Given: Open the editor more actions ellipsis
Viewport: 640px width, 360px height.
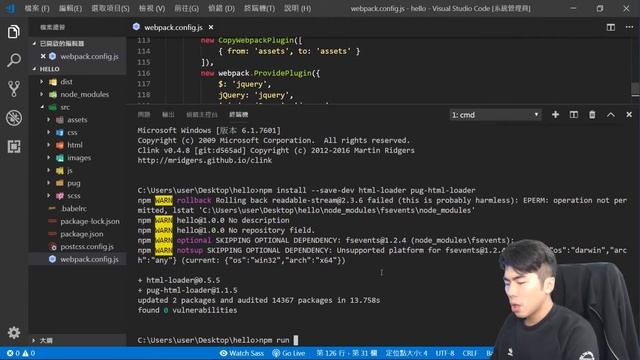Looking at the screenshot, I should [629, 27].
